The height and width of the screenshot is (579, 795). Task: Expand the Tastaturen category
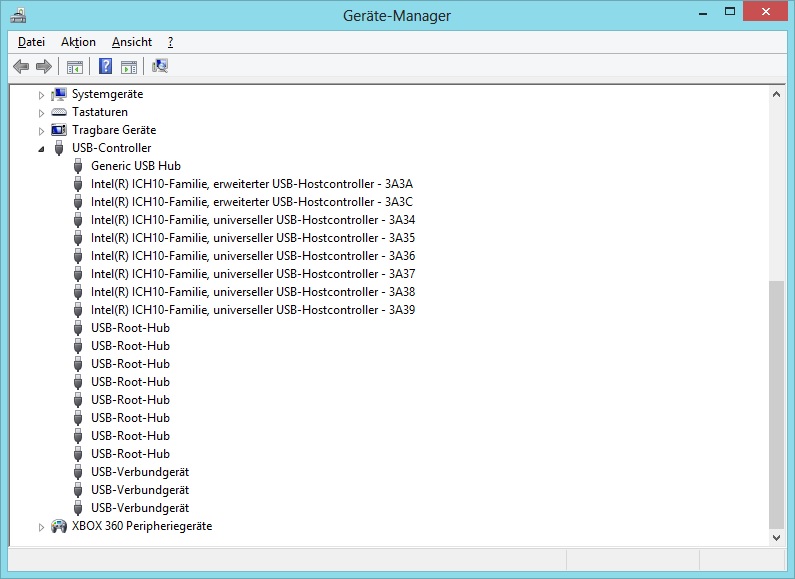42,113
